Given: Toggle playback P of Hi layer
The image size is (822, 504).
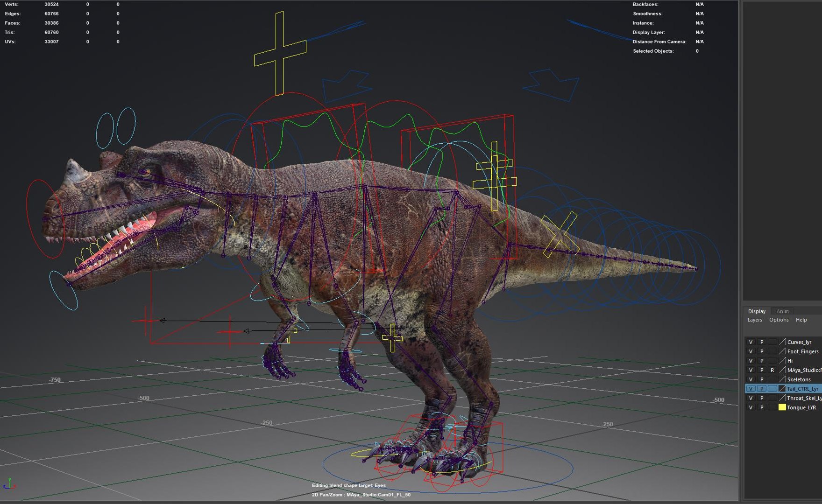Looking at the screenshot, I should [762, 361].
